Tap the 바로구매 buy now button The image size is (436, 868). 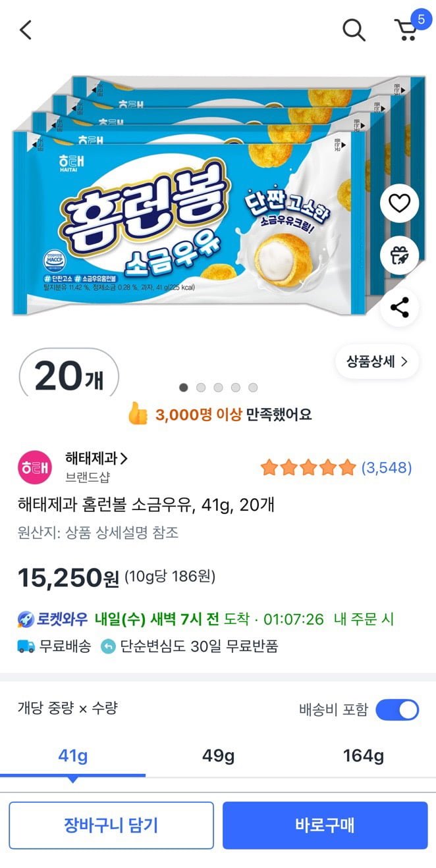coord(325,825)
